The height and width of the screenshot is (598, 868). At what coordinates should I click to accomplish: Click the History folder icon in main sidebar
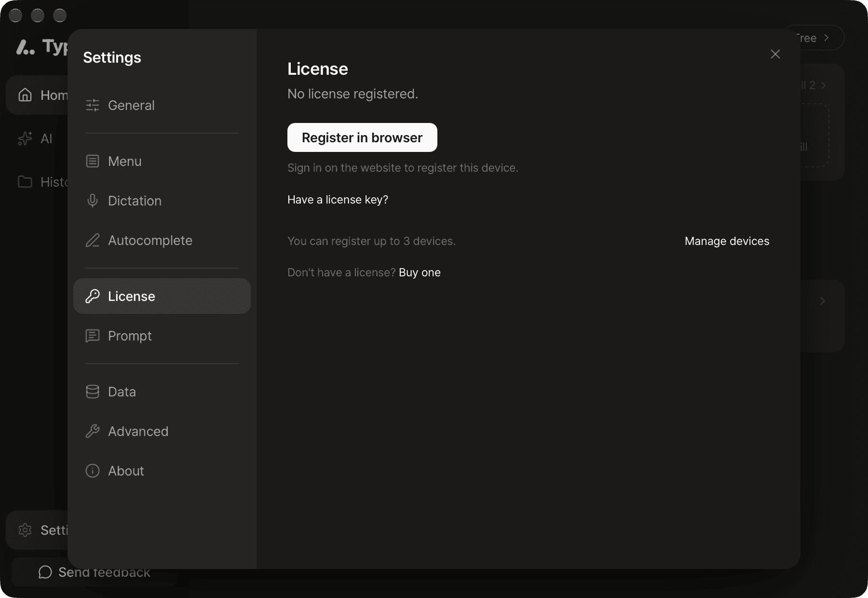[25, 182]
